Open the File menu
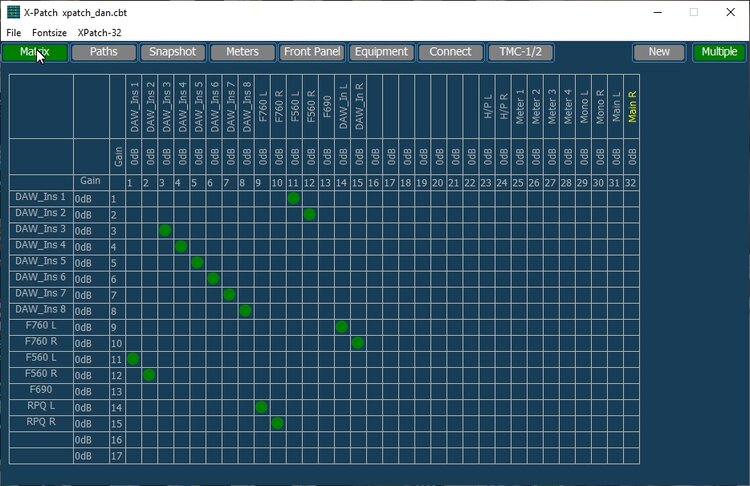 coord(13,33)
